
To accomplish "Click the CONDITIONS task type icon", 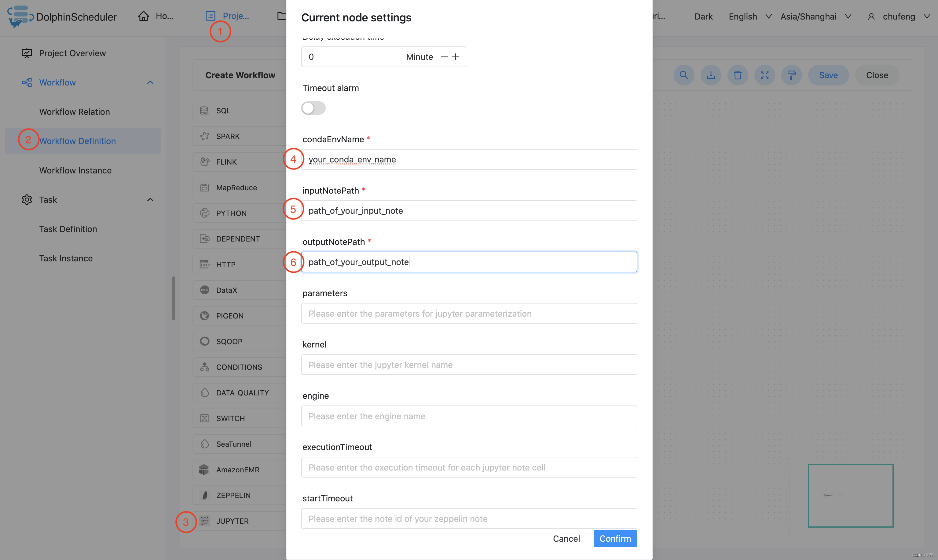I will tap(204, 367).
